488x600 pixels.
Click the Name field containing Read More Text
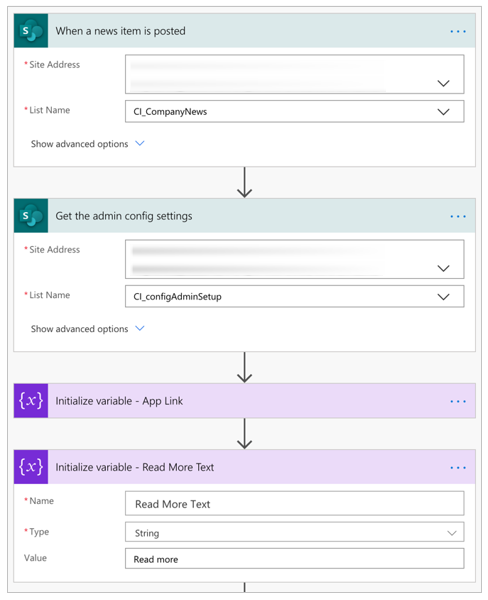point(294,504)
